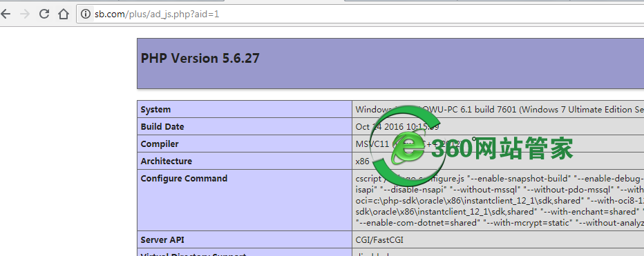
Task: View site information for sb.com
Action: pyautogui.click(x=86, y=14)
